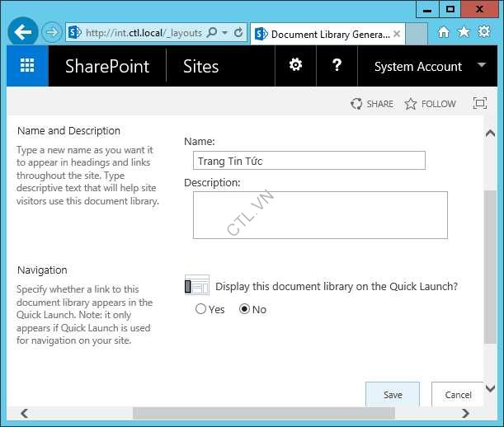Image resolution: width=504 pixels, height=427 pixels.
Task: Click the vertical scrollbar thumb
Action: click(x=490, y=264)
